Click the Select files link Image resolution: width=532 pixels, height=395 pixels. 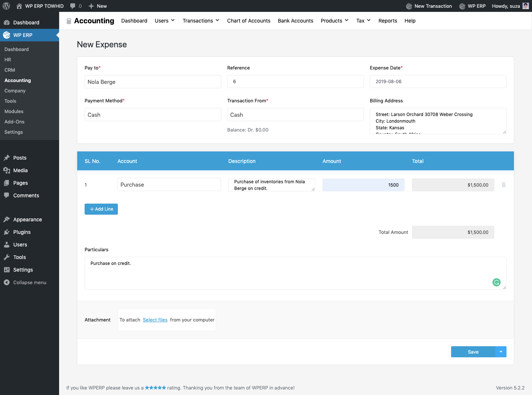pyautogui.click(x=155, y=320)
